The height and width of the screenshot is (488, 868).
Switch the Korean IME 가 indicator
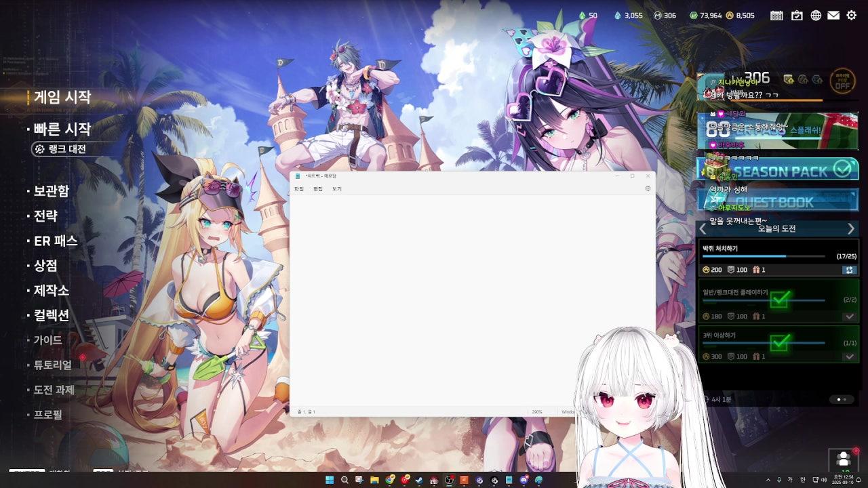tap(791, 480)
